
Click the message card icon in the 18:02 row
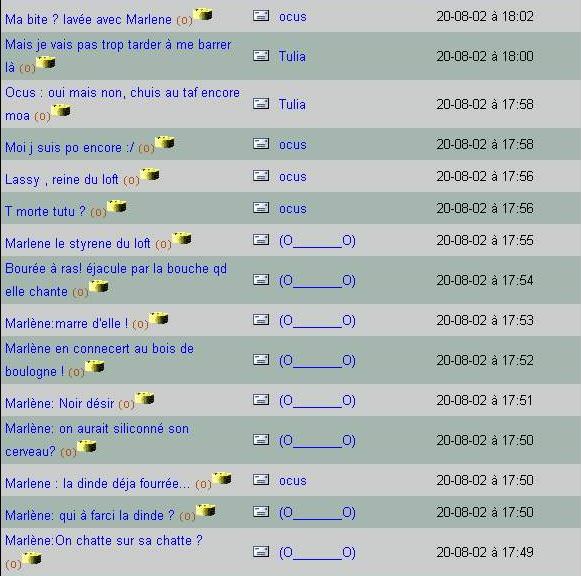tap(261, 16)
